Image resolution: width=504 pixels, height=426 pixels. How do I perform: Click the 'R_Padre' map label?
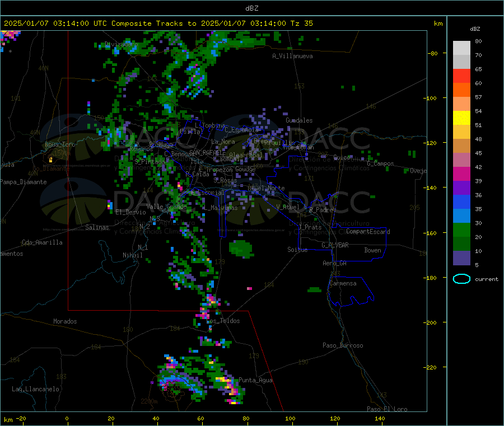(x=321, y=210)
